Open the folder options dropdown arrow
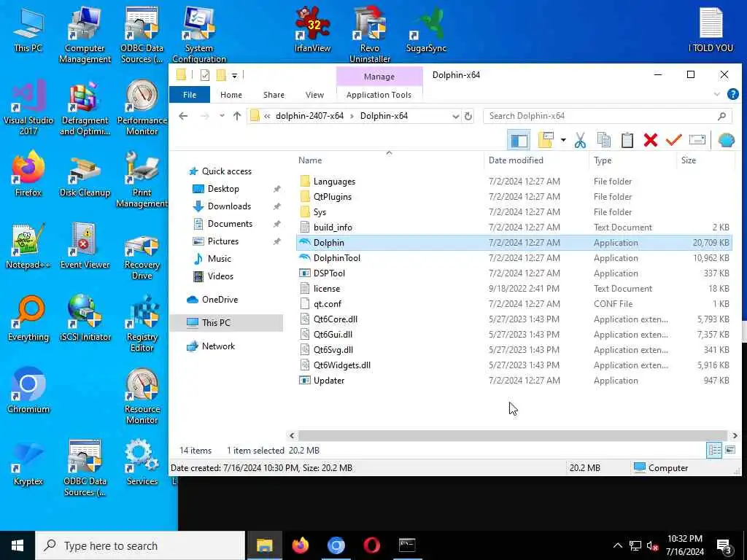The width and height of the screenshot is (747, 560). [x=563, y=140]
